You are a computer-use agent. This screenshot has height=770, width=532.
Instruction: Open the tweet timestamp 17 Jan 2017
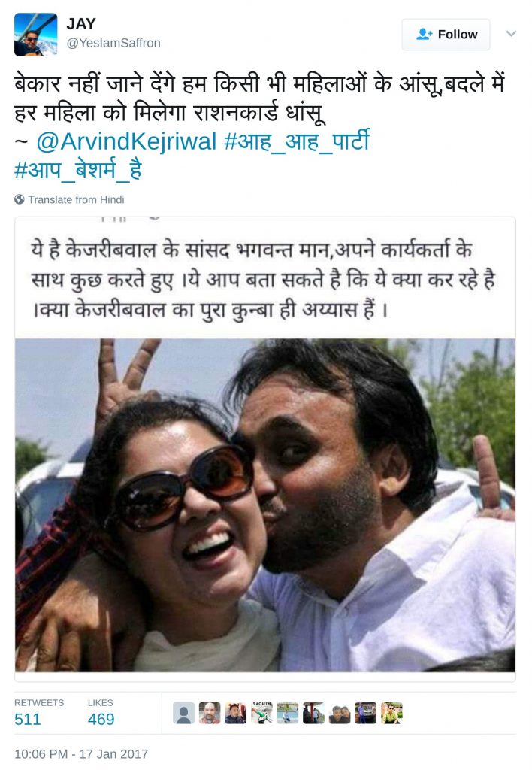tap(81, 753)
